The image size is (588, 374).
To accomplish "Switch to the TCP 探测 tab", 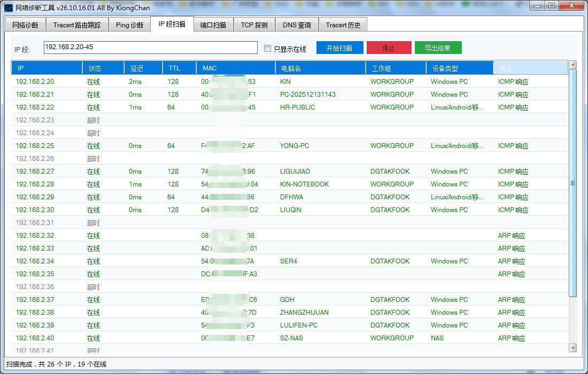I will point(254,25).
